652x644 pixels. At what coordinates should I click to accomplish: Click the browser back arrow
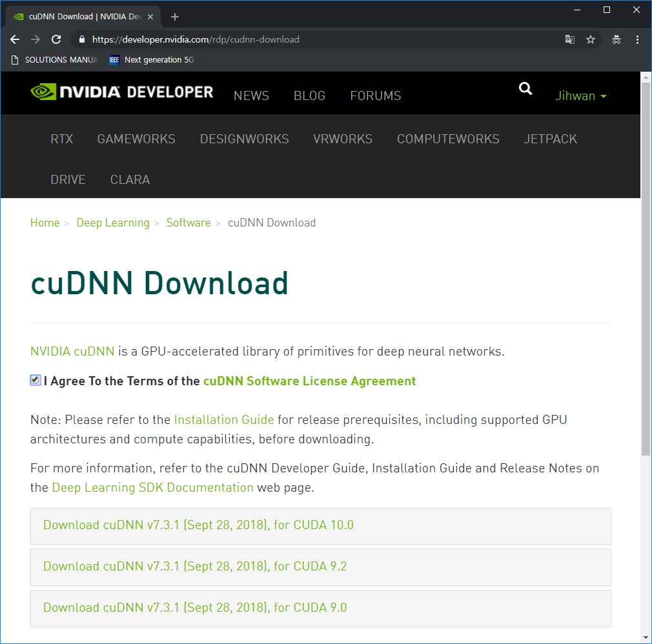(14, 39)
